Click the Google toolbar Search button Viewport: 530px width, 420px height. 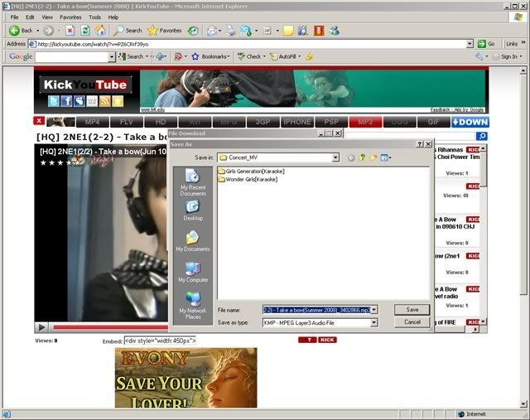click(x=131, y=57)
